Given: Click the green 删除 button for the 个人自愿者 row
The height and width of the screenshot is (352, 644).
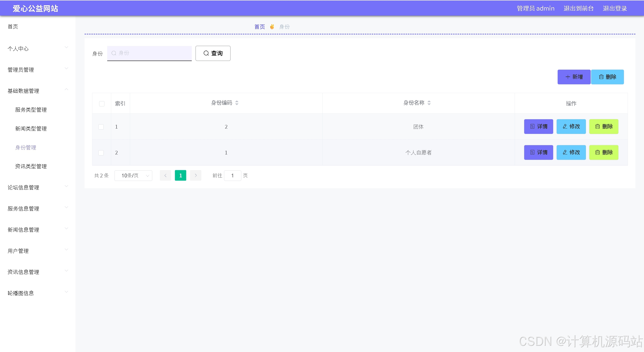Looking at the screenshot, I should pyautogui.click(x=603, y=152).
